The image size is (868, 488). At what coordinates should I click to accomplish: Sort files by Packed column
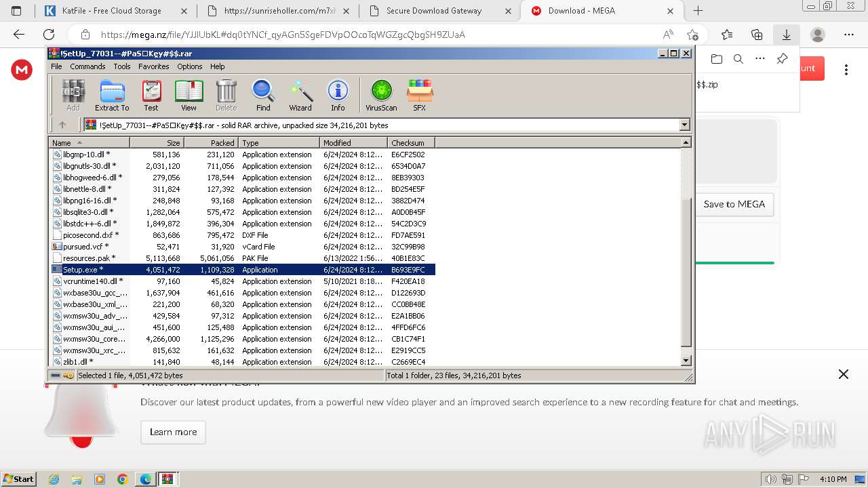click(211, 143)
